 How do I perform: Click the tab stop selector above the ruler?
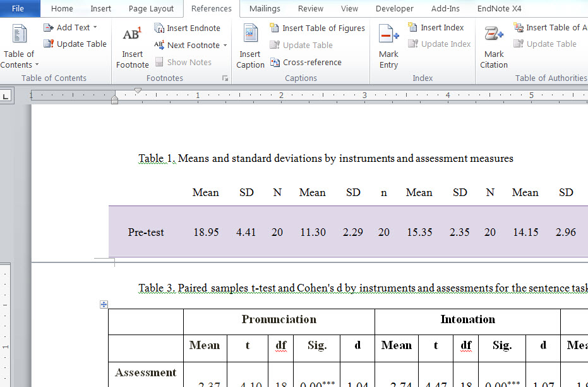6,95
